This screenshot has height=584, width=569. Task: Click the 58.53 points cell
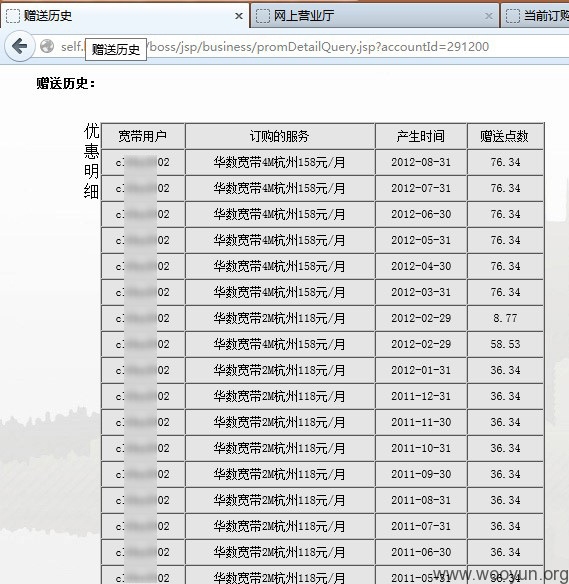(x=505, y=345)
